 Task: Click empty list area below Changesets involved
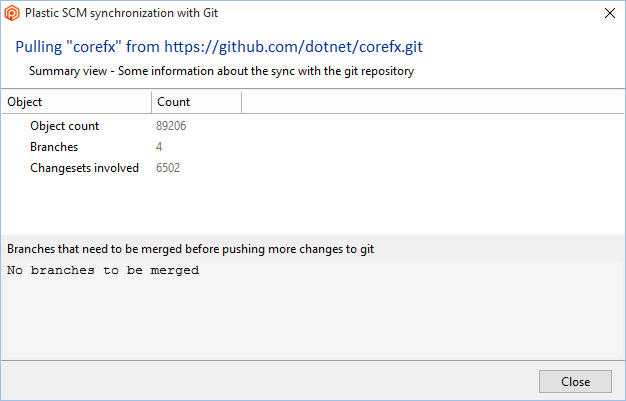click(x=300, y=205)
